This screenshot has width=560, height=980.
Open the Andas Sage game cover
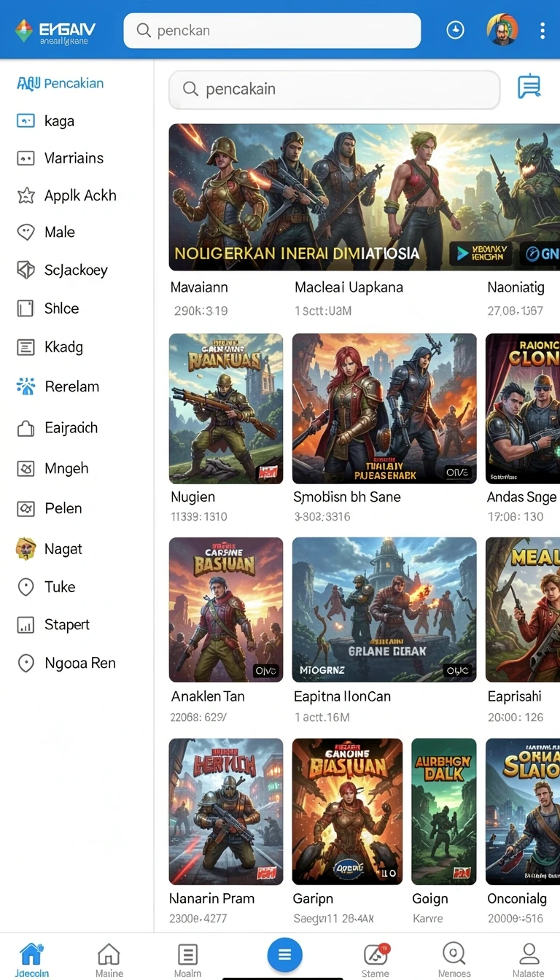click(523, 408)
